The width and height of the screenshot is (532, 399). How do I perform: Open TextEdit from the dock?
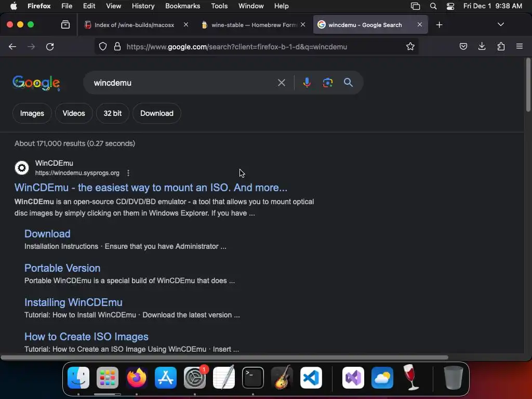(224, 377)
